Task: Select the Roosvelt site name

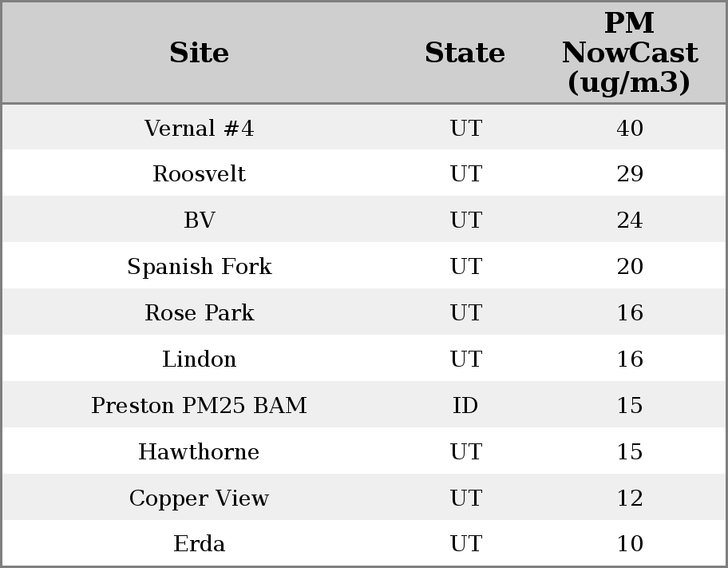Action: [199, 174]
